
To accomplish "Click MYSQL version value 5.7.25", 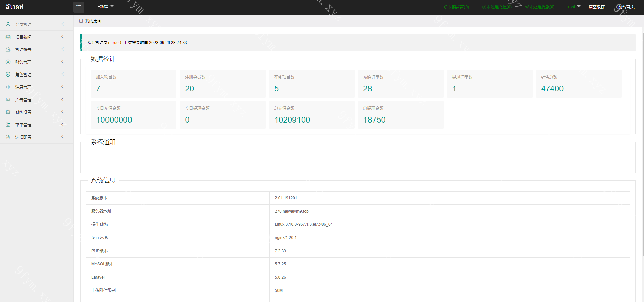I will click(280, 264).
